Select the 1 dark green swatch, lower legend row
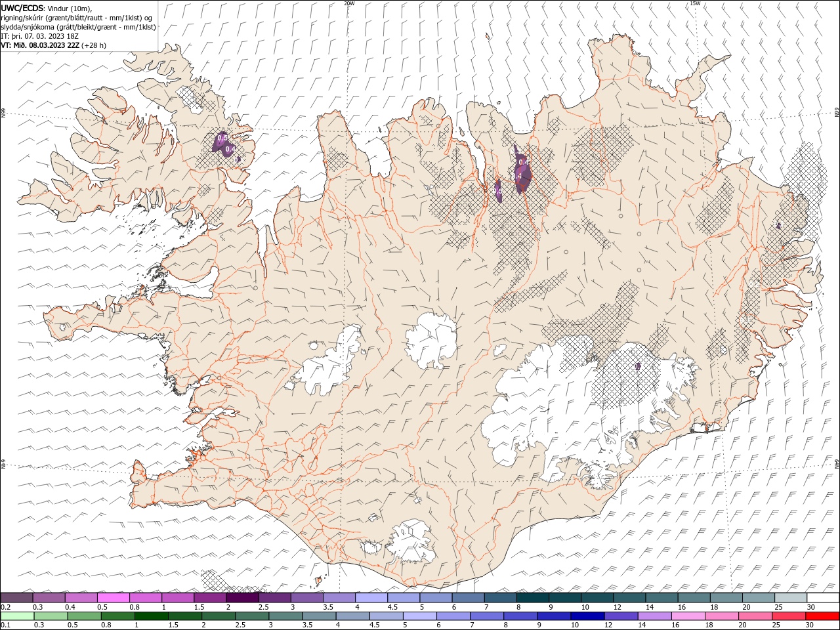Image resolution: width=840 pixels, height=630 pixels. coord(151,616)
